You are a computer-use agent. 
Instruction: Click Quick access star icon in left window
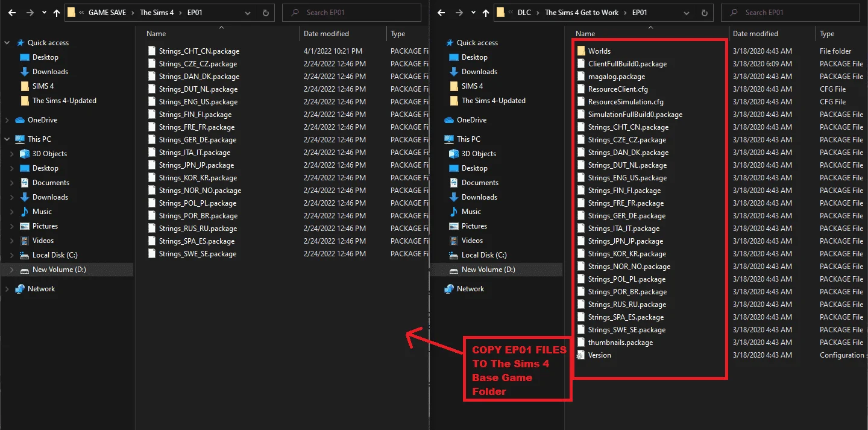(20, 43)
